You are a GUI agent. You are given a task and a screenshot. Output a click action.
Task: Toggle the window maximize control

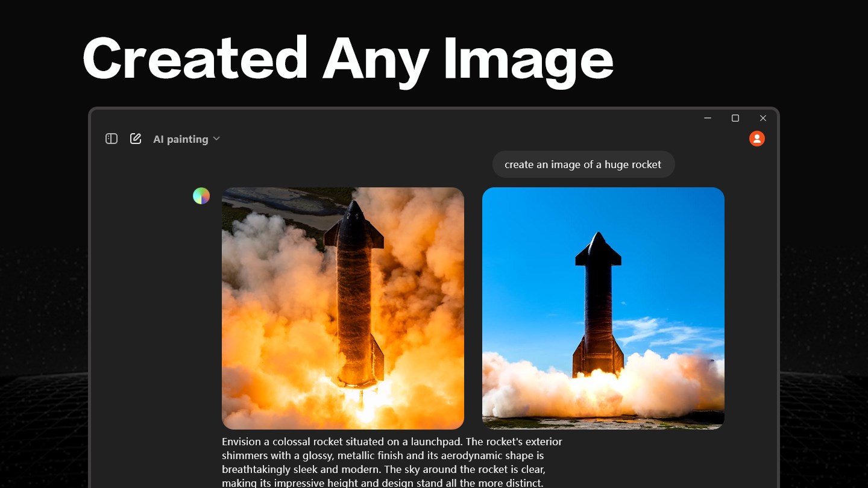[735, 118]
